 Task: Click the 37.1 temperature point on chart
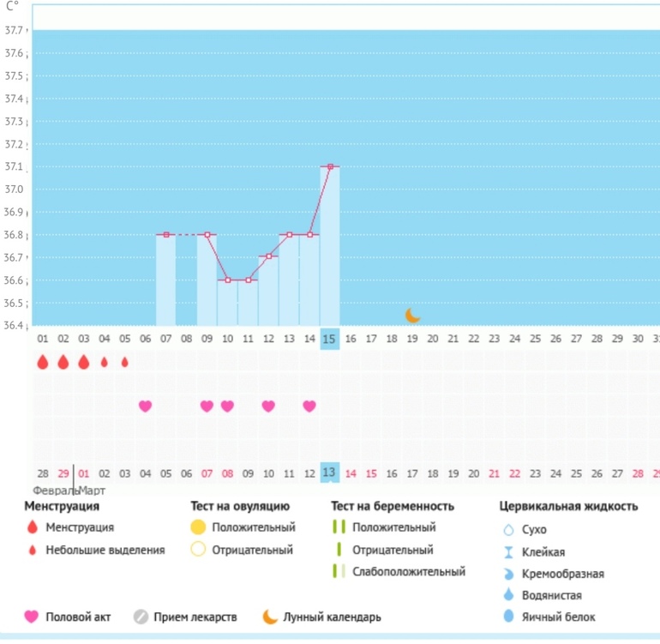[x=330, y=166]
